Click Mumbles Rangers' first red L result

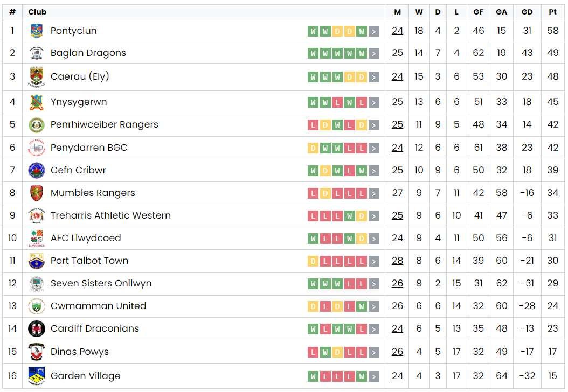pos(313,193)
